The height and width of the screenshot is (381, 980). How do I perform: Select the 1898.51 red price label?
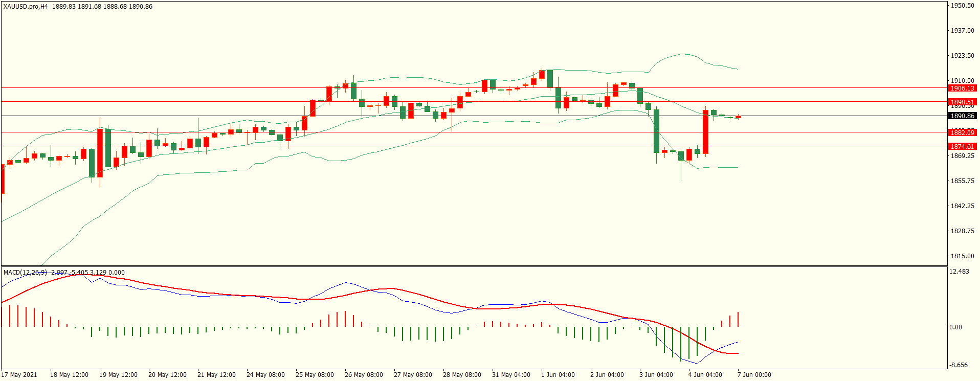[x=962, y=102]
